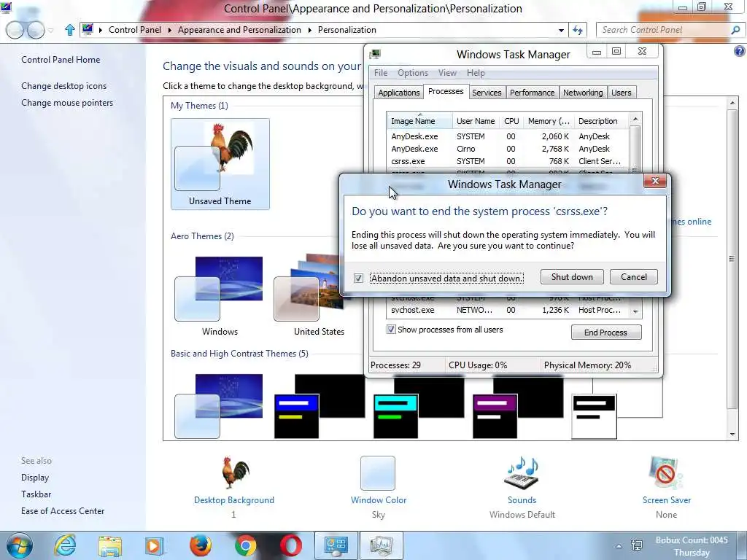Switch to the Networking tab

point(583,93)
